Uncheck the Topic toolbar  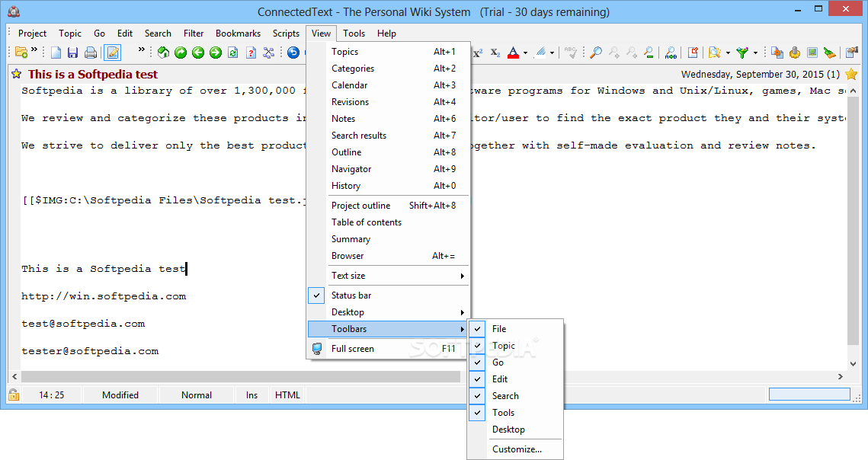[x=515, y=346]
